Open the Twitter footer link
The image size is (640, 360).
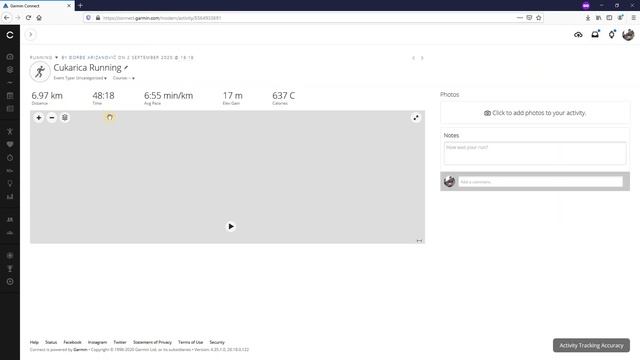coord(120,342)
